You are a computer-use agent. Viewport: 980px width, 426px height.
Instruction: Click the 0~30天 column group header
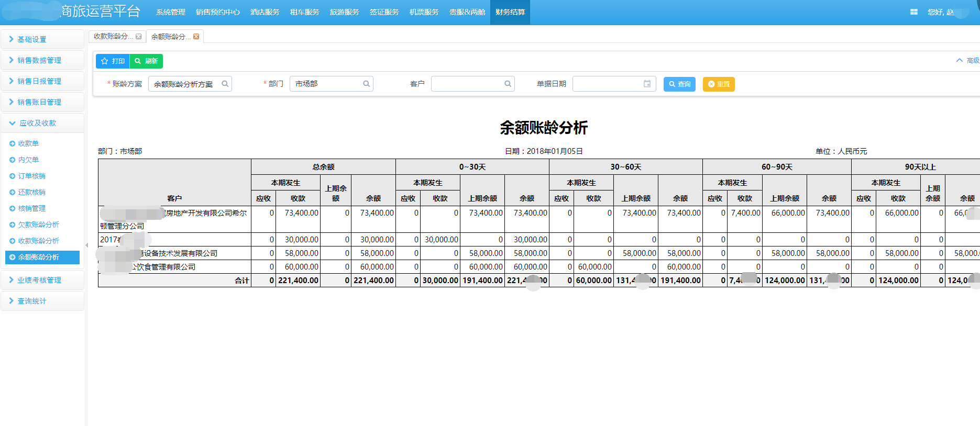(472, 167)
